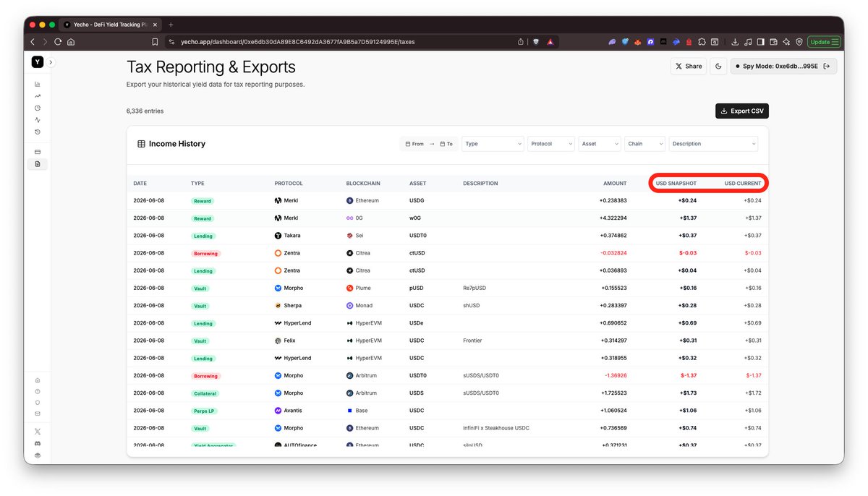Click the Monad blockchain icon
Screen dimensions: 868x496
pyautogui.click(x=349, y=306)
